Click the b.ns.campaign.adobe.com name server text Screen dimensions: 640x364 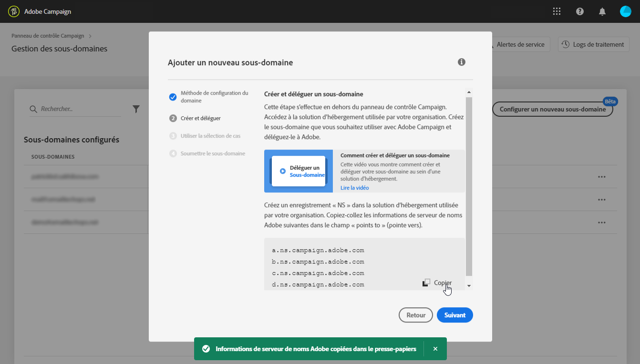pyautogui.click(x=318, y=262)
